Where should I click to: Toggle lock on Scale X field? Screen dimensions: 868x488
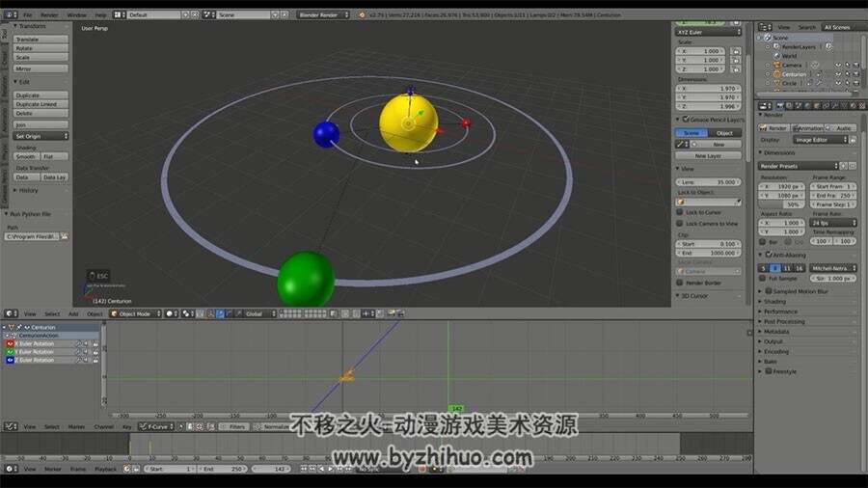point(736,51)
